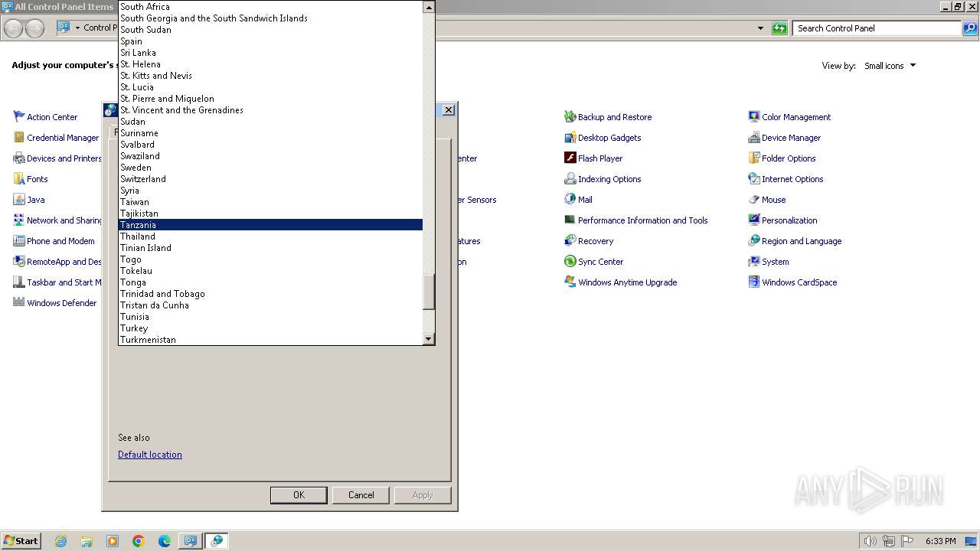Open Windows Defender icon

pyautogui.click(x=19, y=302)
